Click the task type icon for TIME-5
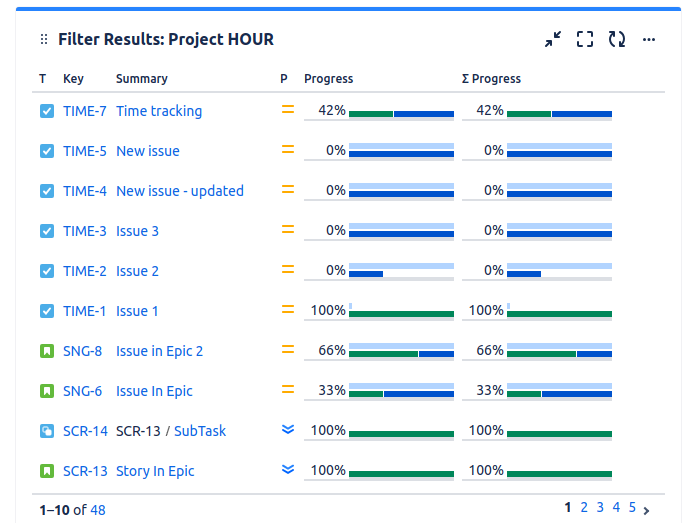 tap(47, 151)
